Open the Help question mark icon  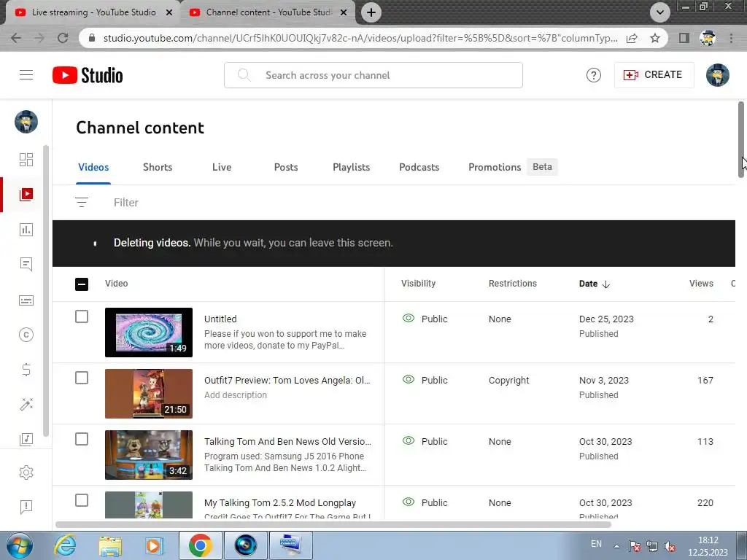(593, 75)
